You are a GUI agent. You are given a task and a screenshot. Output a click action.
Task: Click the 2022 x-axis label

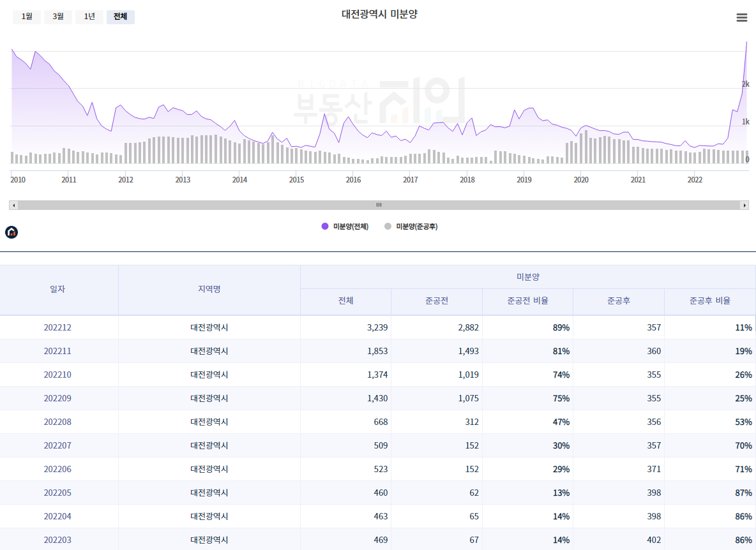[x=695, y=180]
